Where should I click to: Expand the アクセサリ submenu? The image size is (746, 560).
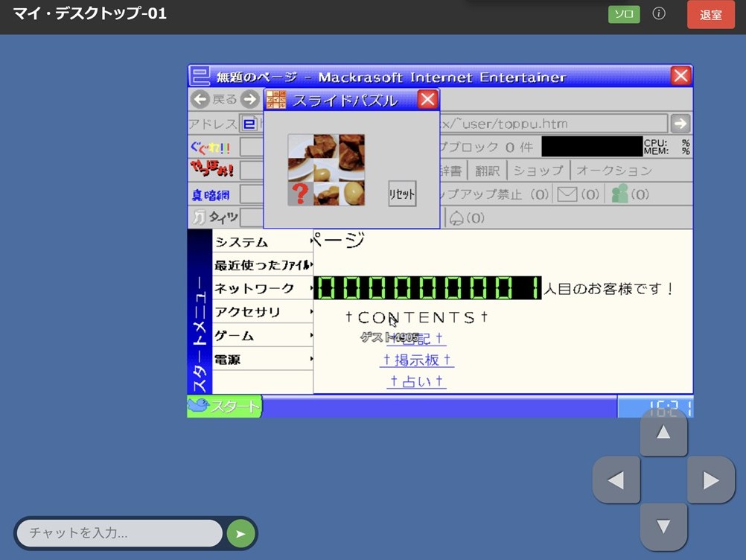(x=246, y=312)
